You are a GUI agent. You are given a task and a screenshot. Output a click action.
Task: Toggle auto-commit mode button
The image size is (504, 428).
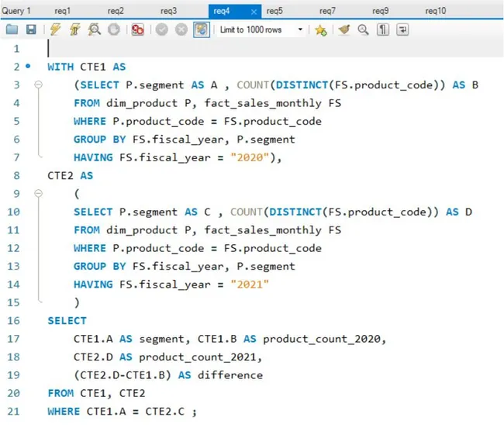tap(202, 29)
